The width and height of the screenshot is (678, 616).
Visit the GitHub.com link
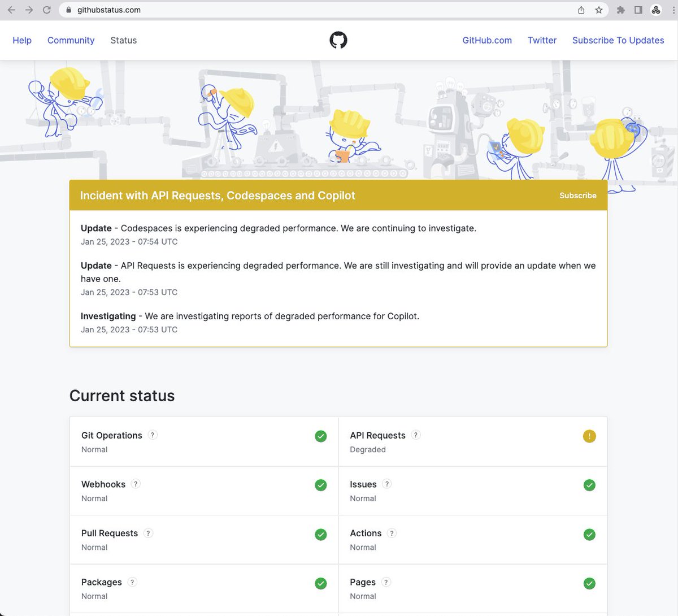point(487,40)
